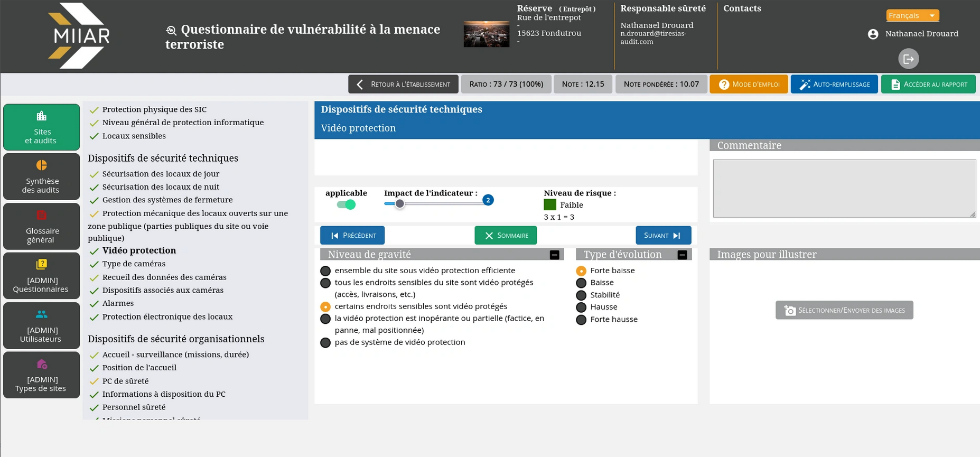
Task: Click Auto-remplissage button
Action: pyautogui.click(x=834, y=85)
